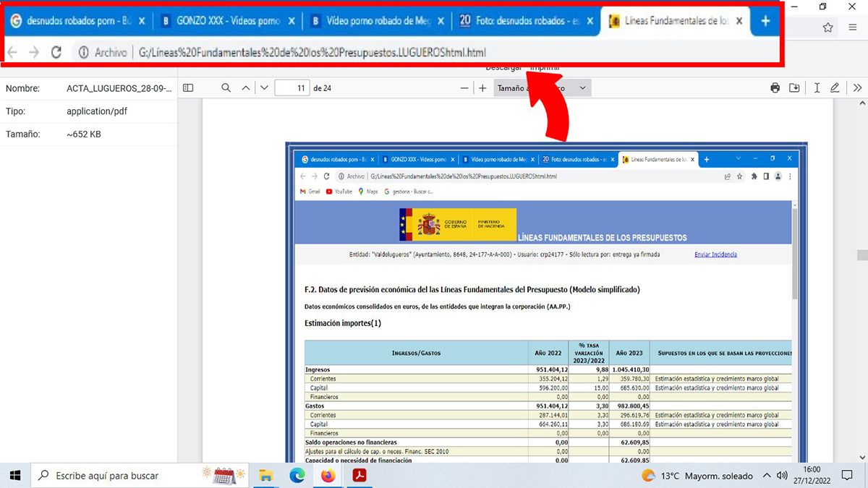Save the PDF with the download icon

pos(794,88)
